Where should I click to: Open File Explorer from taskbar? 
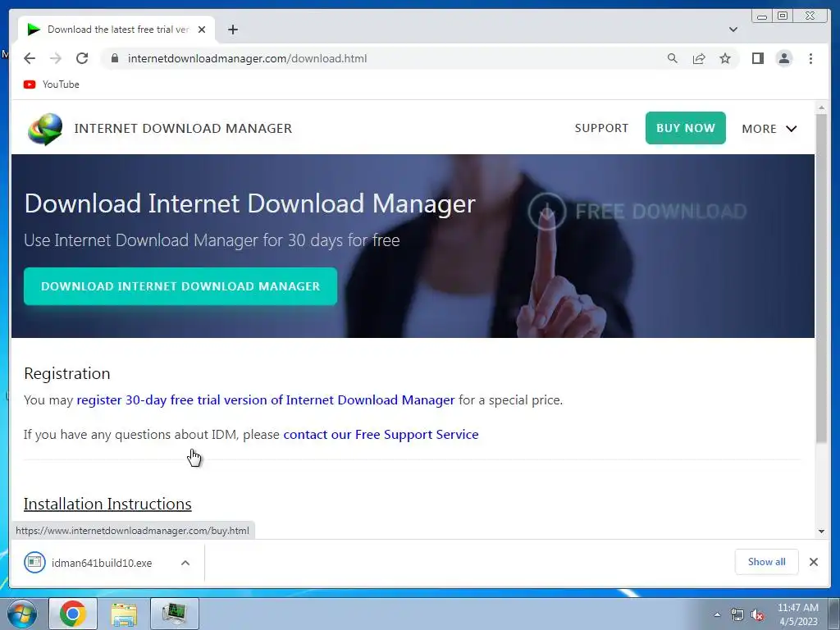124,614
